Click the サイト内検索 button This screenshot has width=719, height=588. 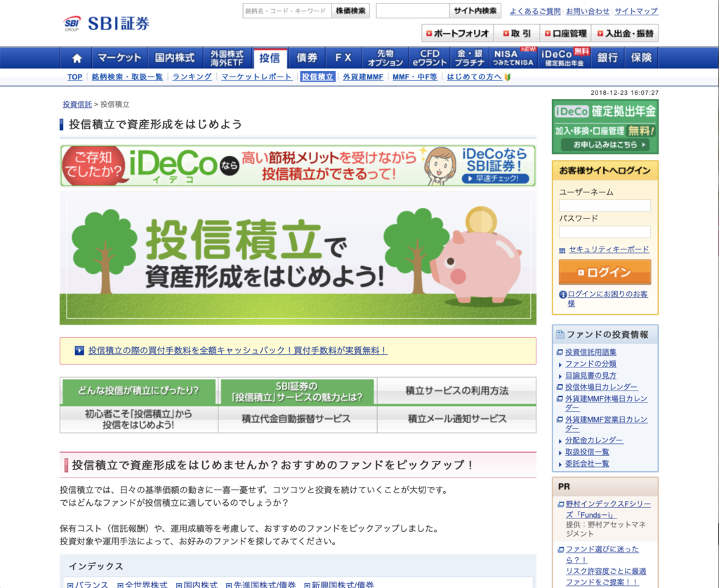(475, 11)
